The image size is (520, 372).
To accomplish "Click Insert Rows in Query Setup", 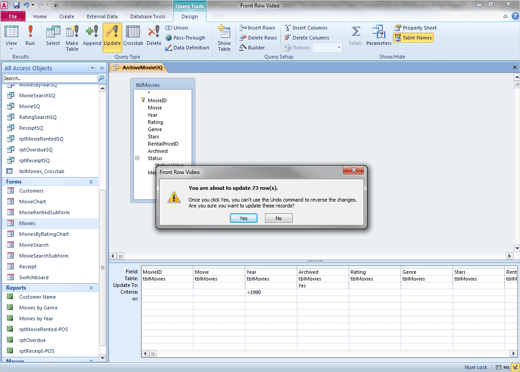I will 257,28.
